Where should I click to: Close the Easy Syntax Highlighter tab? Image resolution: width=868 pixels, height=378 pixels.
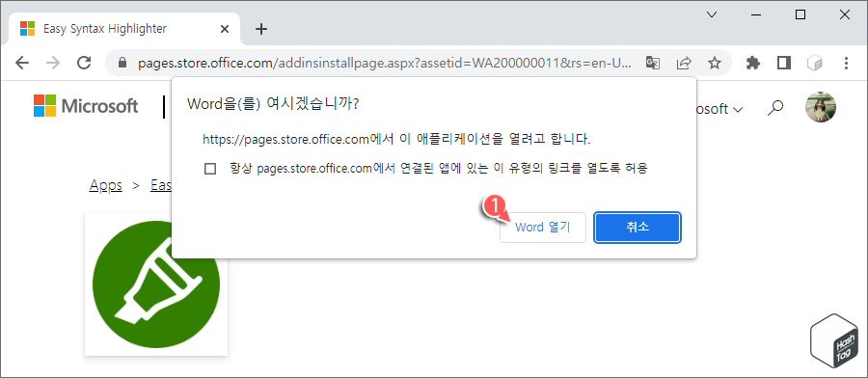[224, 29]
